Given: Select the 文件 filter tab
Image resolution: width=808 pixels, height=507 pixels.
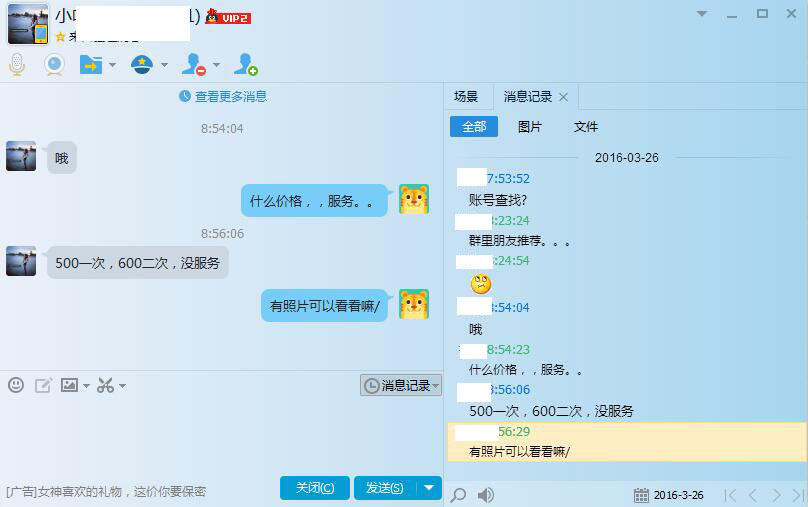Looking at the screenshot, I should click(x=586, y=127).
